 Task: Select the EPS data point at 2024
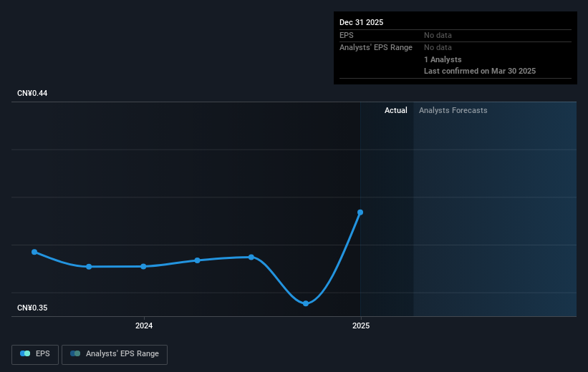click(144, 266)
